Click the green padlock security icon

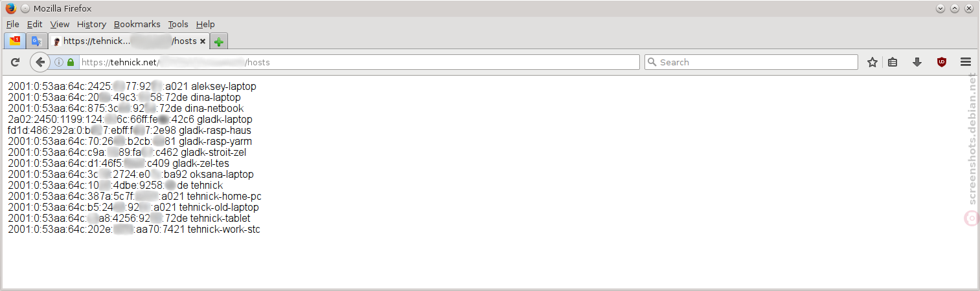(x=71, y=62)
